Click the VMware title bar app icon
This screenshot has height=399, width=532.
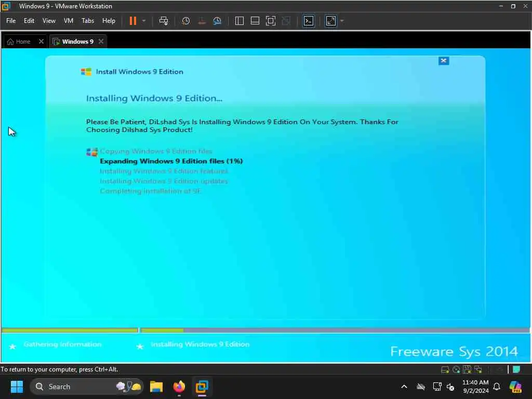6,6
